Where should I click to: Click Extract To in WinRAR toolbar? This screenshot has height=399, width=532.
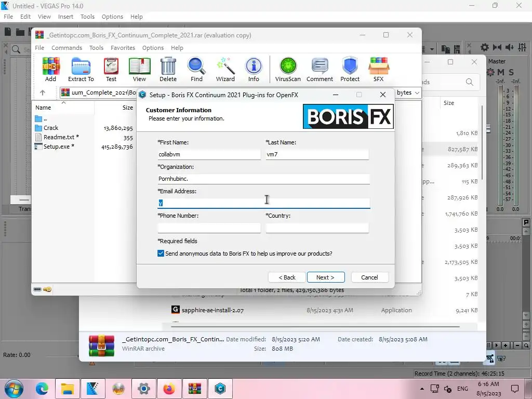click(81, 70)
